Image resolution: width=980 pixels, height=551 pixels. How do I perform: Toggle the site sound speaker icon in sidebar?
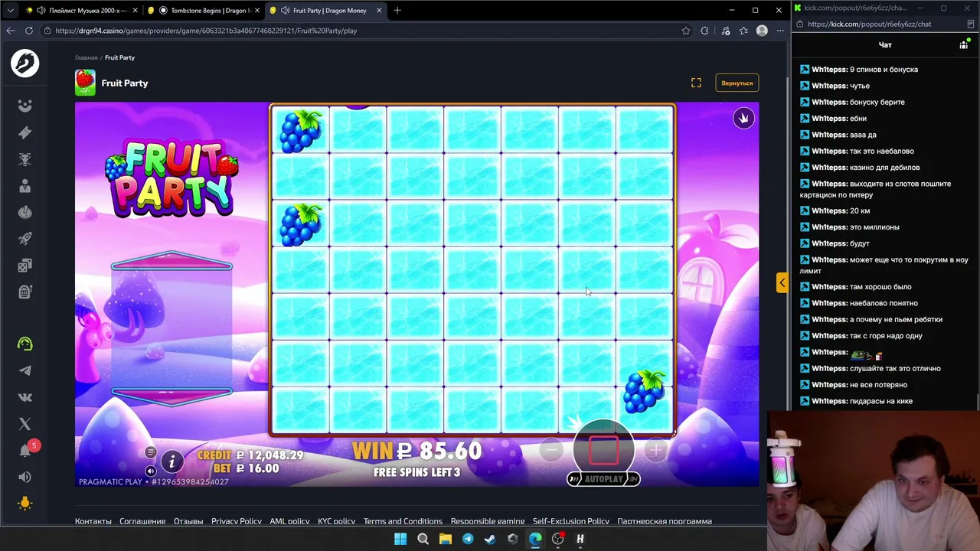tap(24, 477)
